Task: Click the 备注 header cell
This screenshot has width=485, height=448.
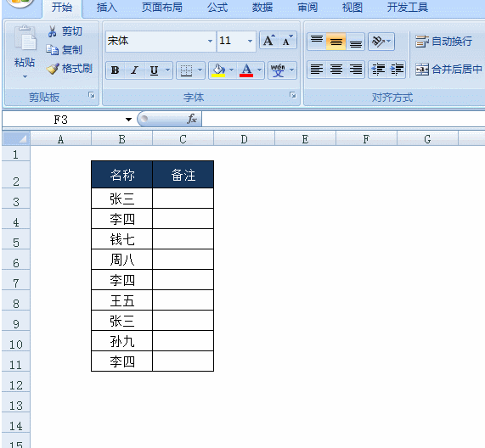Action: [183, 175]
